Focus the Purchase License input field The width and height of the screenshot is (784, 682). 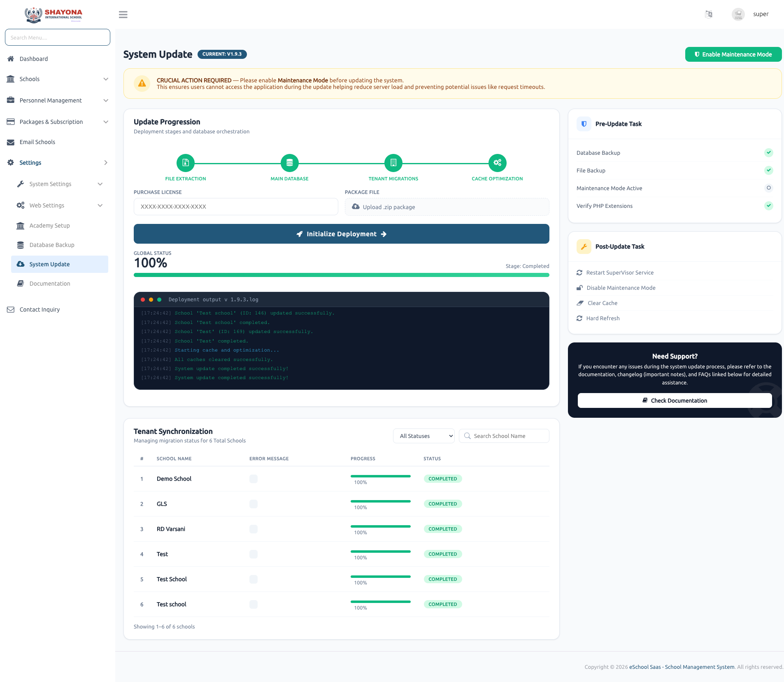point(236,207)
